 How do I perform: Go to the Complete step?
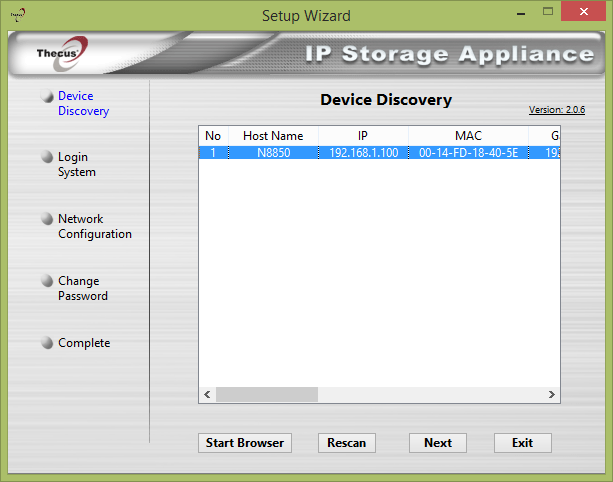click(x=84, y=343)
